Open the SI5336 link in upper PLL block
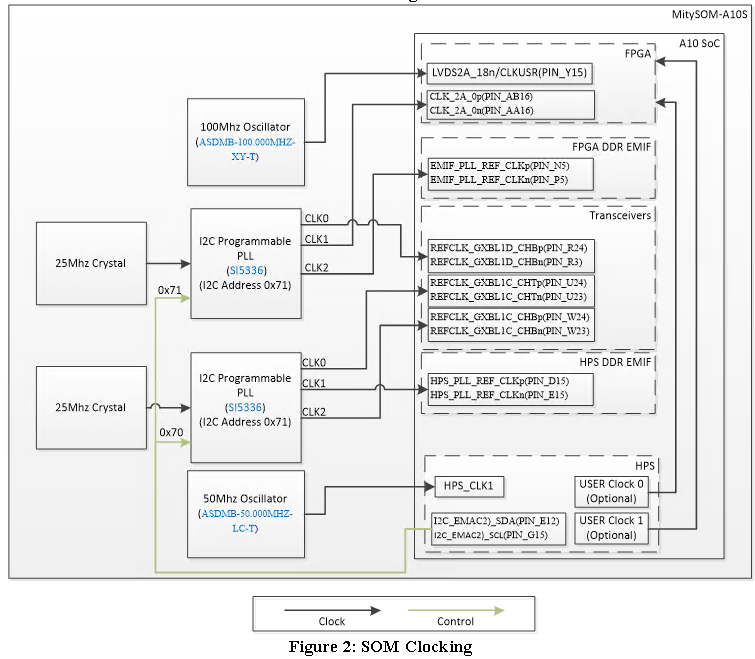Viewport: 755px width, 659px height. (246, 271)
